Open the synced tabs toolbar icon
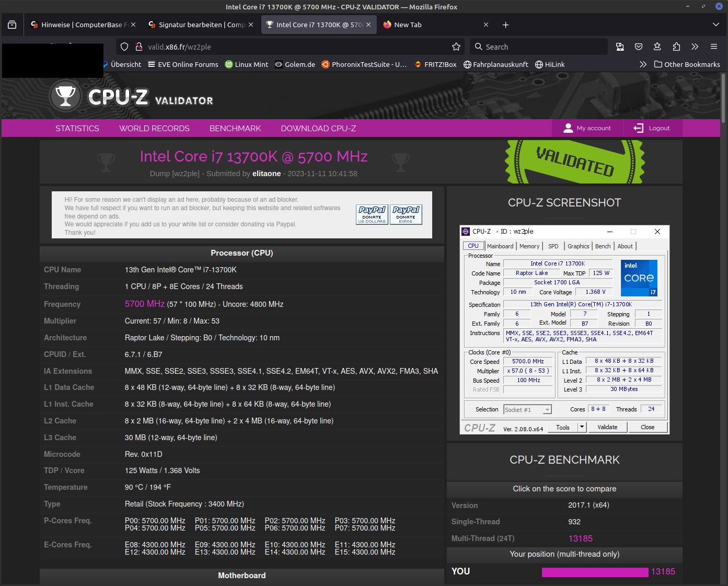This screenshot has height=586, width=728. (x=620, y=47)
